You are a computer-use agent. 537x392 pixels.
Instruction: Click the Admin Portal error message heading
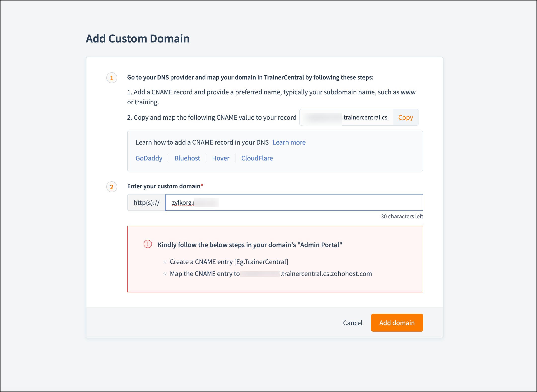[250, 245]
